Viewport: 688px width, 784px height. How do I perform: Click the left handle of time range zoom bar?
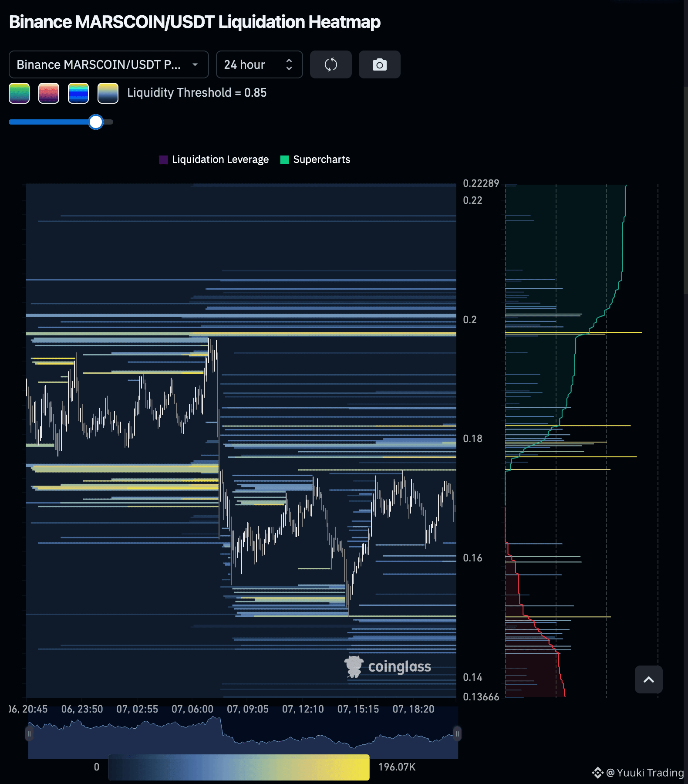tap(29, 734)
